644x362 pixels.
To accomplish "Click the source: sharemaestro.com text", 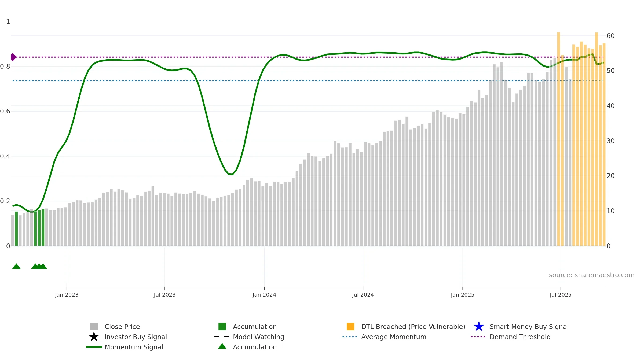I will pyautogui.click(x=592, y=275).
